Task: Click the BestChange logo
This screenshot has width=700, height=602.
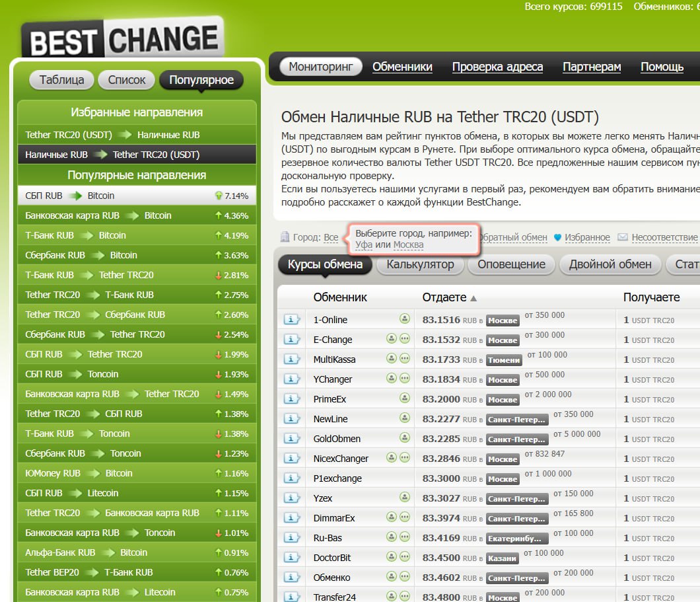Action: coord(123,40)
